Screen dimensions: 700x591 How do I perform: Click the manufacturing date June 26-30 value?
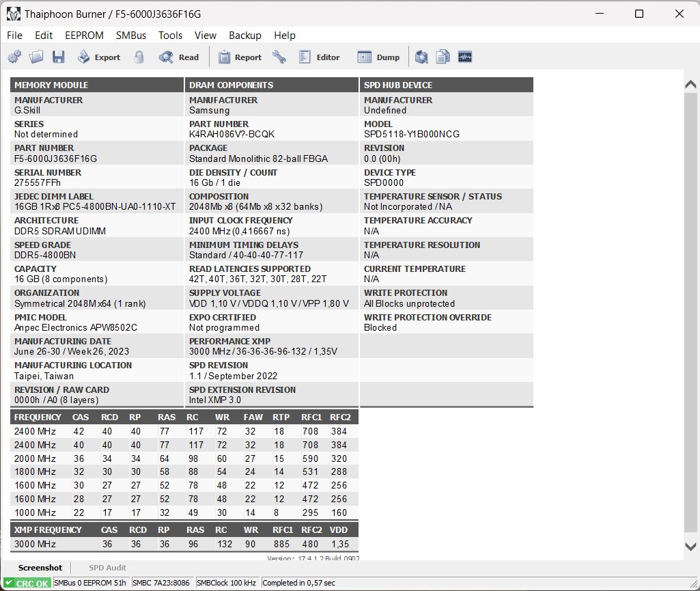point(72,352)
